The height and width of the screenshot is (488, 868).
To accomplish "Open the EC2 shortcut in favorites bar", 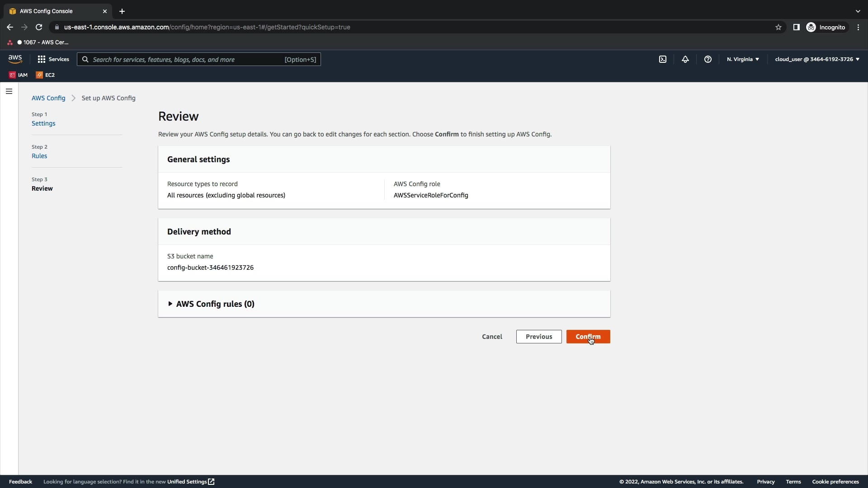I will [45, 75].
